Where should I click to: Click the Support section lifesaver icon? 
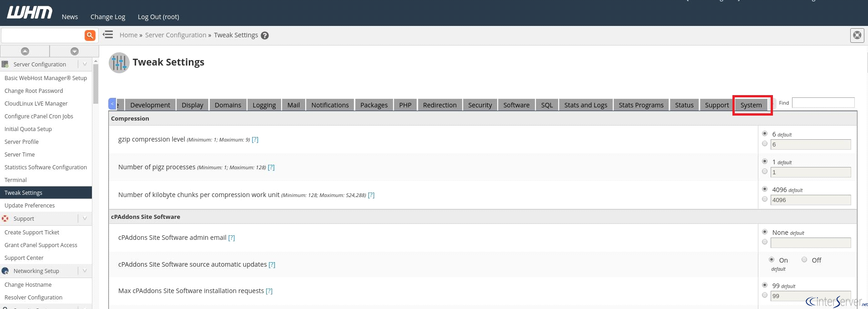pos(5,218)
